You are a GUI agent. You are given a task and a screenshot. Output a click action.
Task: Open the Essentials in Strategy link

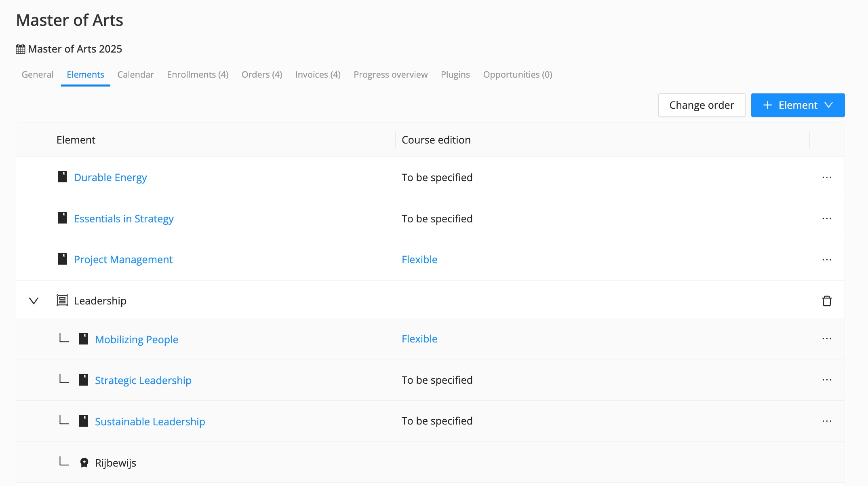[x=124, y=219]
